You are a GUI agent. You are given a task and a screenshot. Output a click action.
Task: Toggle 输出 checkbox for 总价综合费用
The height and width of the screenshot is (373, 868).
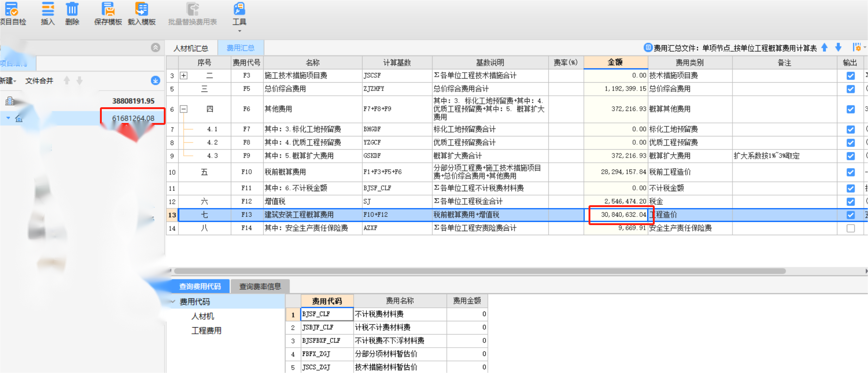850,89
